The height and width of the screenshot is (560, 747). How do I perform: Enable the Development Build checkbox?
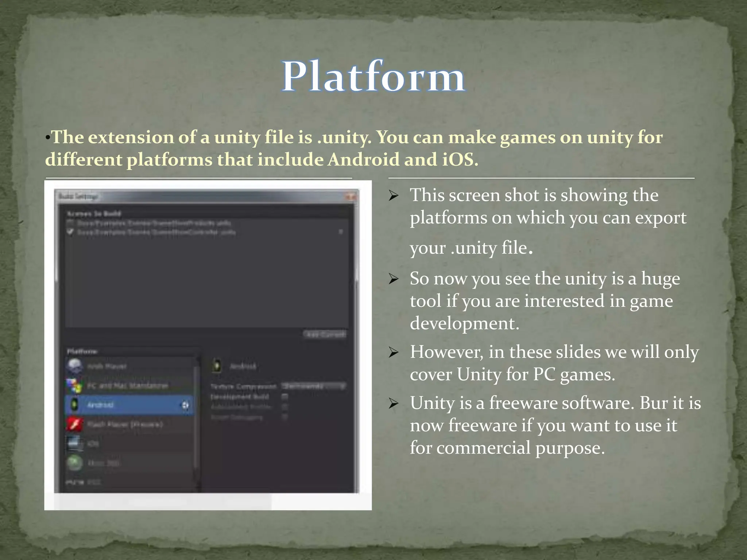point(285,396)
